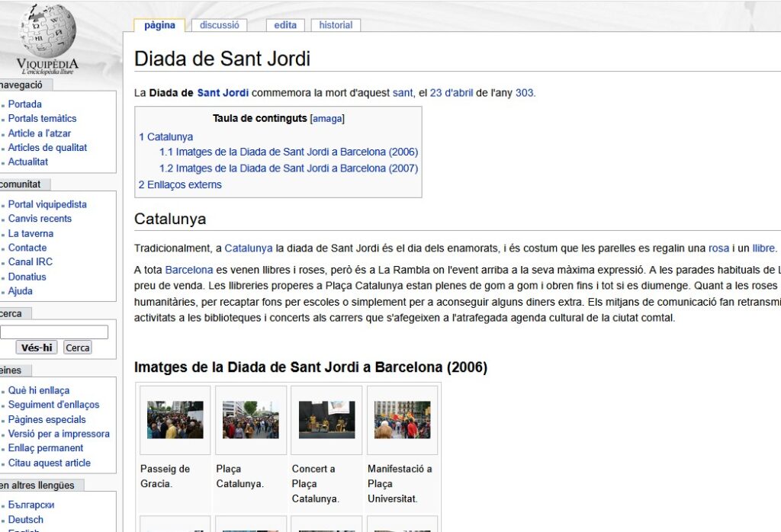The image size is (781, 532).
Task: Open the Manifestació a Plaça Universitat image
Action: 402,419
